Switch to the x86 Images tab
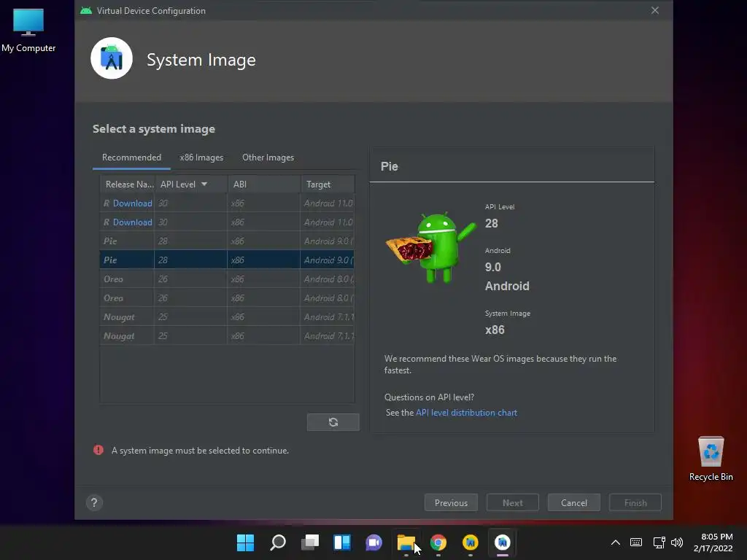Image resolution: width=747 pixels, height=560 pixels. click(x=201, y=157)
